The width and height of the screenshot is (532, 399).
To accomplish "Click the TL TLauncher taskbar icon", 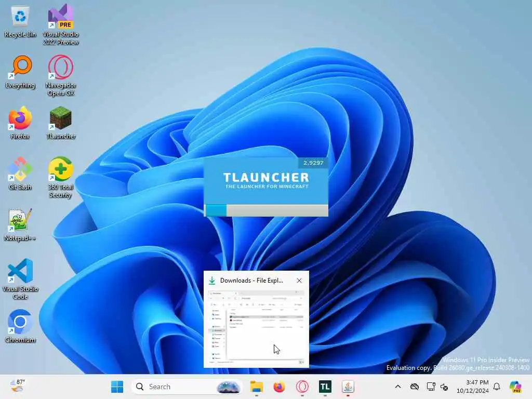I will point(325,387).
